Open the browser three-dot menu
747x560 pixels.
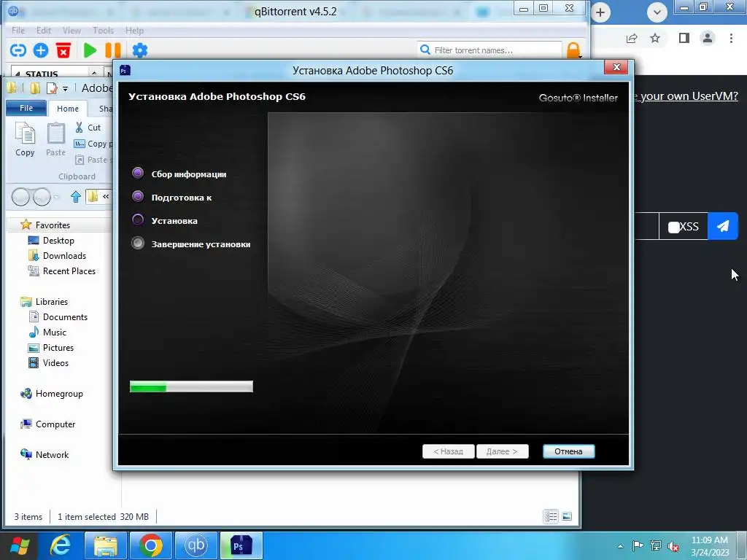731,38
